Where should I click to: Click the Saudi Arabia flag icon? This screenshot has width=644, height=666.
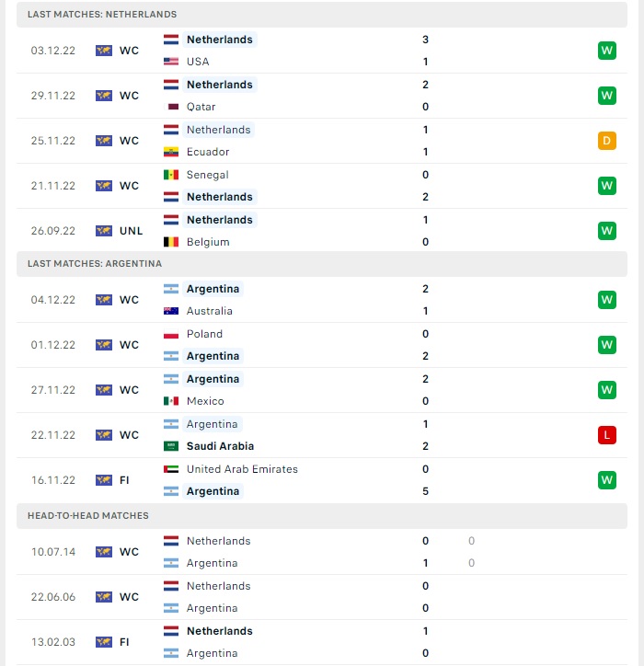click(171, 446)
